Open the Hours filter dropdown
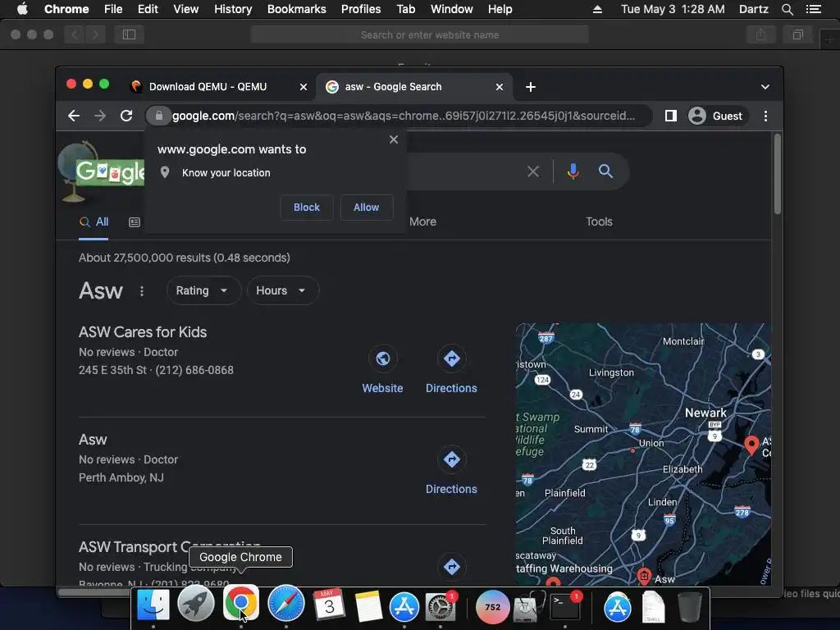This screenshot has height=630, width=840. coord(282,290)
